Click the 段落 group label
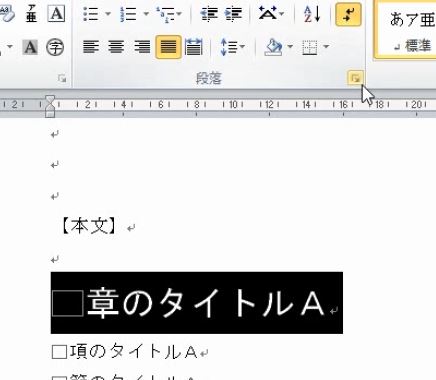 [x=209, y=78]
